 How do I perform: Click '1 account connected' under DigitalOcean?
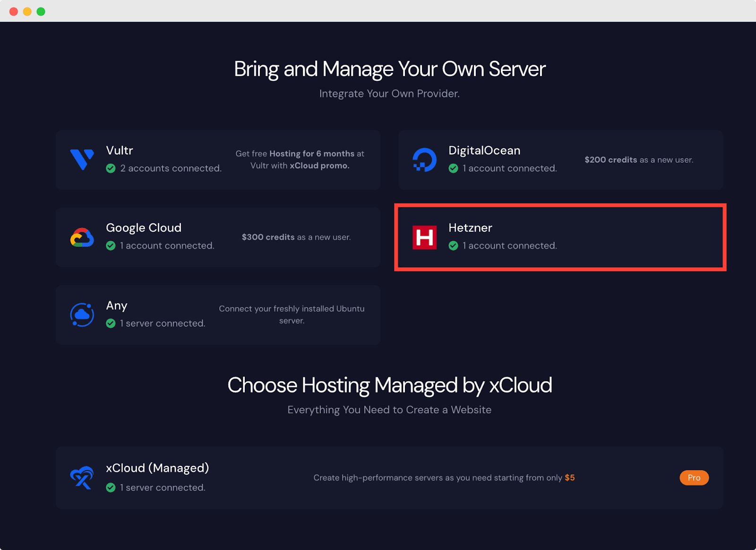(510, 168)
